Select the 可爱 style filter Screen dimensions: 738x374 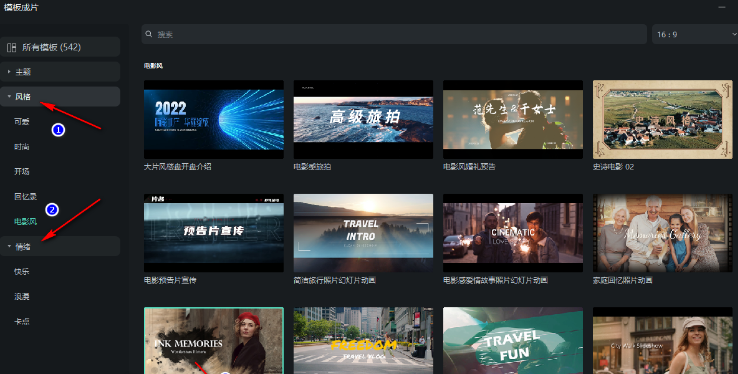tap(22, 121)
